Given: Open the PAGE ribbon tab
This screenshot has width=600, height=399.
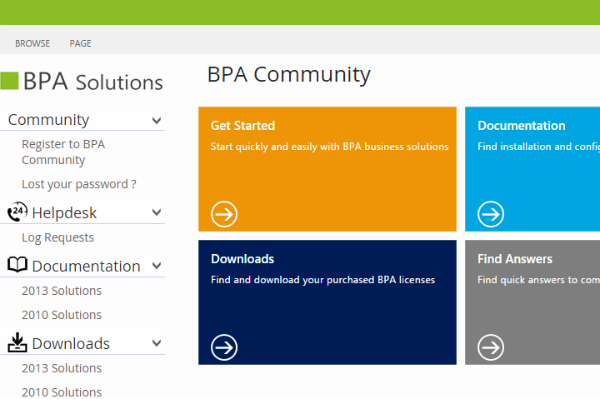Looking at the screenshot, I should (80, 44).
